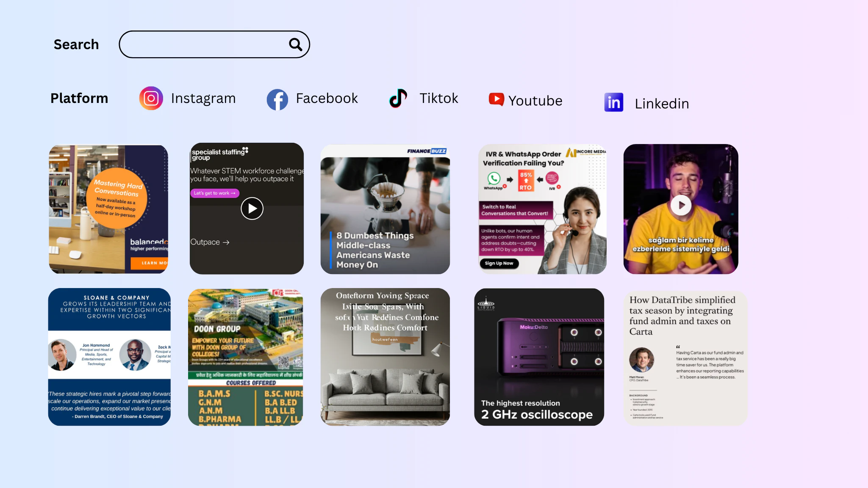Click the specialist staffing group logo

[x=219, y=154]
